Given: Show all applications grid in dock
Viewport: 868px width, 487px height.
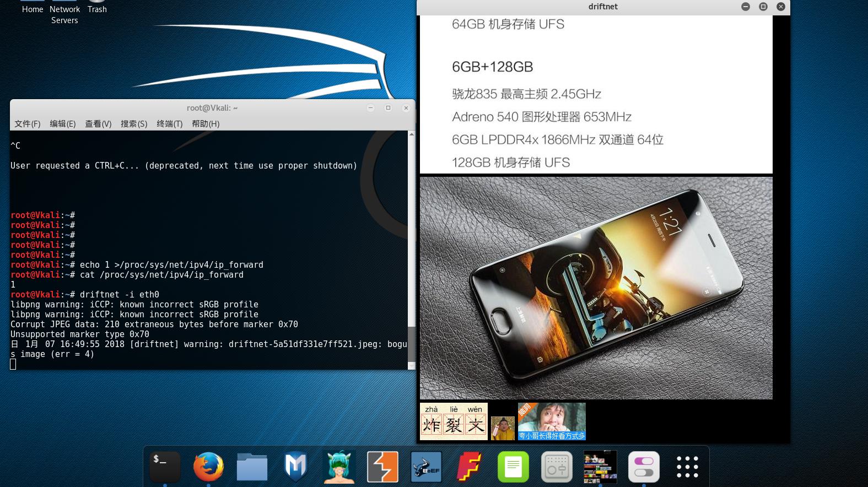Looking at the screenshot, I should click(x=687, y=467).
